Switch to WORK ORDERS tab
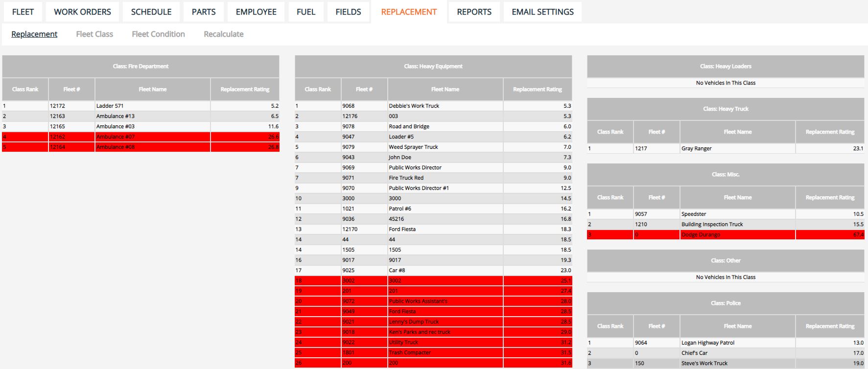 pyautogui.click(x=82, y=12)
